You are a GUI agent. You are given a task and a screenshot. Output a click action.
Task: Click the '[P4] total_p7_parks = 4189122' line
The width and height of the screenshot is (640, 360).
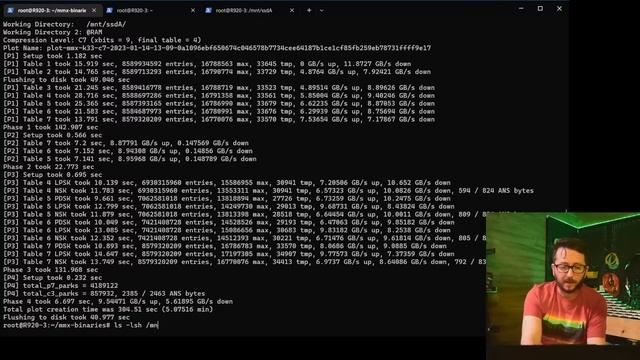point(60,286)
